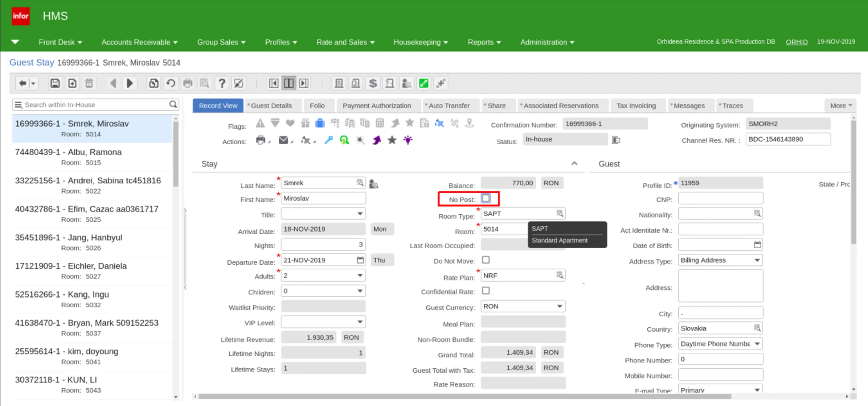868x406 pixels.
Task: Open the Adults dropdown
Action: [x=323, y=275]
